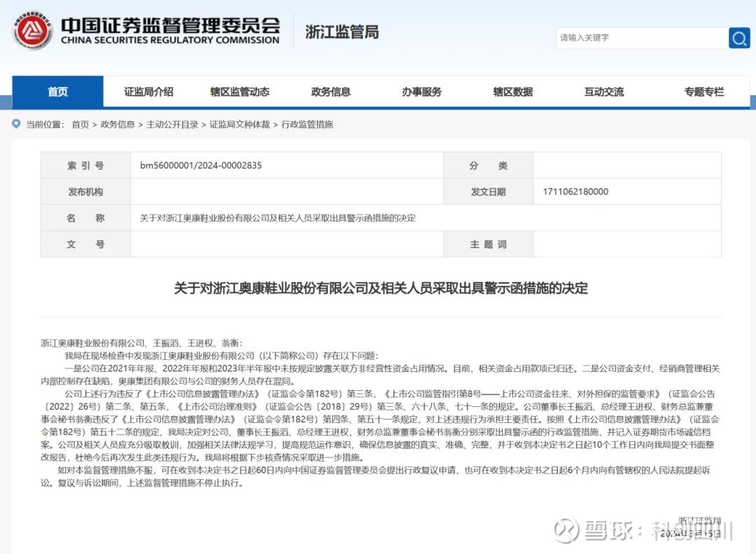Screen dimensions: 756x554
Task: Click the 政务信息 breadcrumb link
Action: click(x=118, y=125)
